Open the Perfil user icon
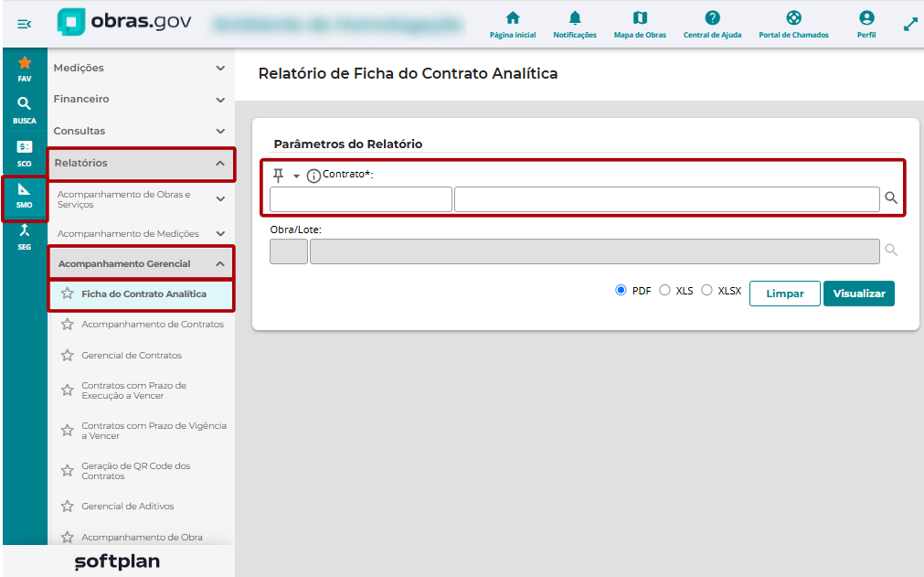The width and height of the screenshot is (924, 577). point(866,25)
